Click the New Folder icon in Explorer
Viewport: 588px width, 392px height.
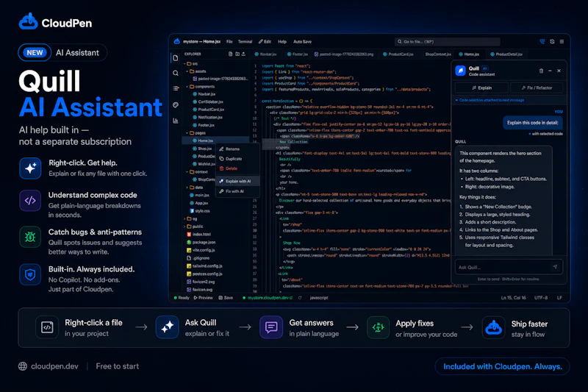coord(237,54)
